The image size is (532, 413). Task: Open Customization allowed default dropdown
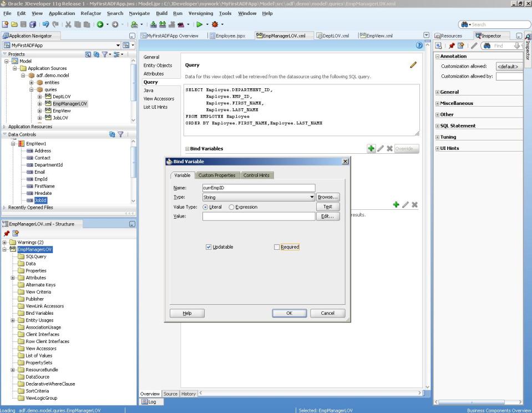point(509,66)
